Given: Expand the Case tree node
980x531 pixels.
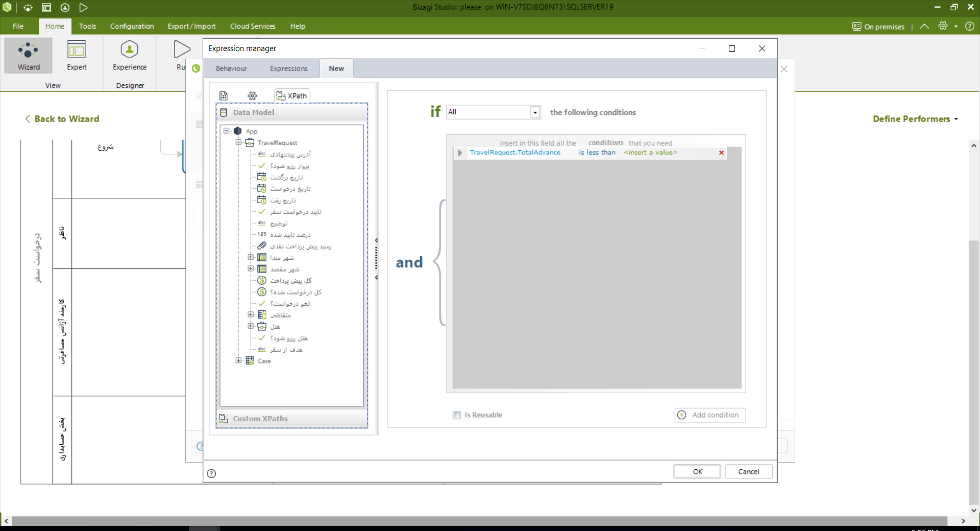Looking at the screenshot, I should click(x=238, y=360).
